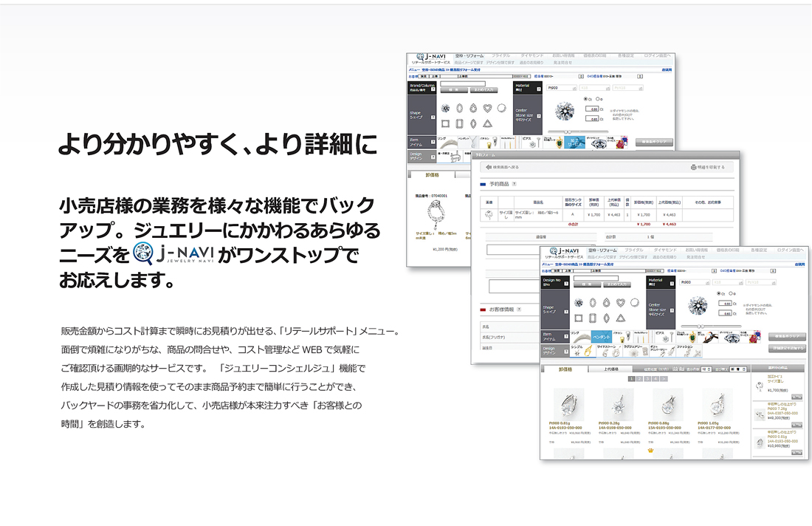Select round brilliant shape in back J-NAVI window
The height and width of the screenshot is (526, 812).
point(445,109)
